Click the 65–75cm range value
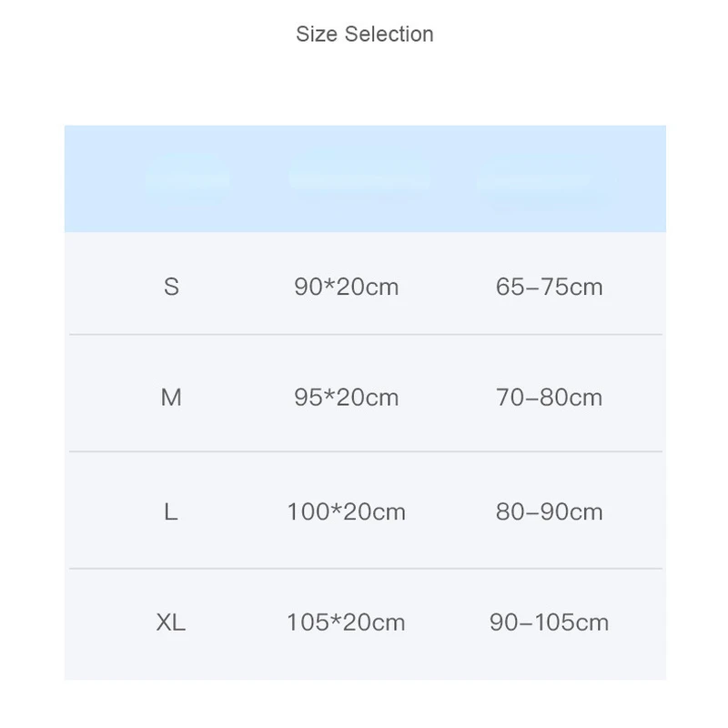This screenshot has height=728, width=728. coord(550,288)
